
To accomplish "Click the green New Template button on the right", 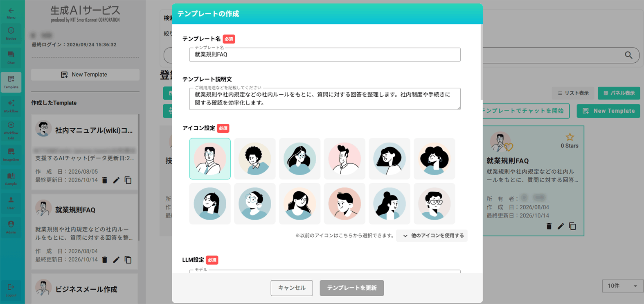I will coord(608,111).
